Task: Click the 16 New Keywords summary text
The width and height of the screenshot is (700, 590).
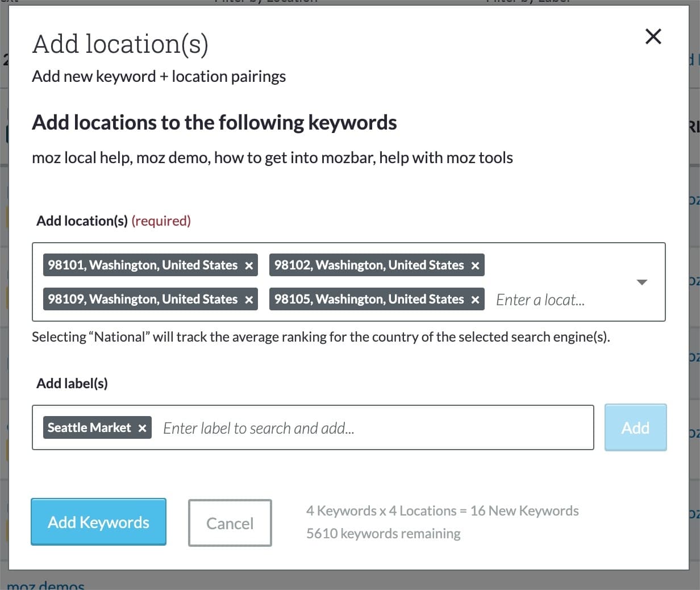Action: tap(443, 510)
